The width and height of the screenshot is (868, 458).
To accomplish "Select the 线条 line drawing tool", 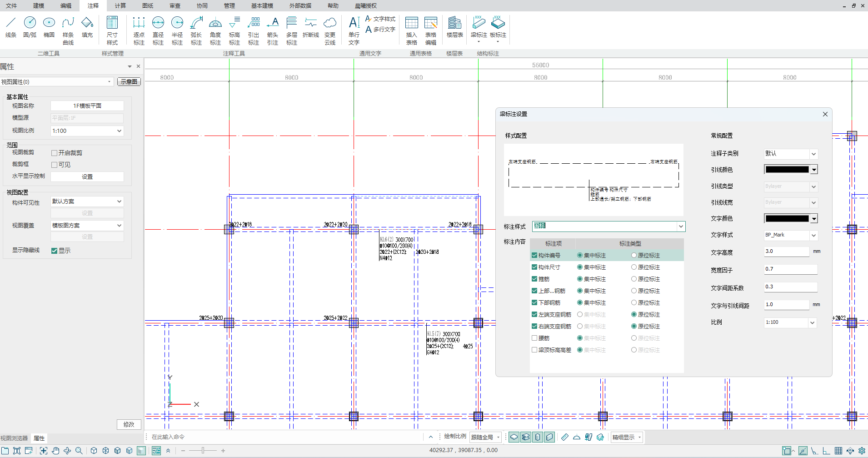I will 11,27.
